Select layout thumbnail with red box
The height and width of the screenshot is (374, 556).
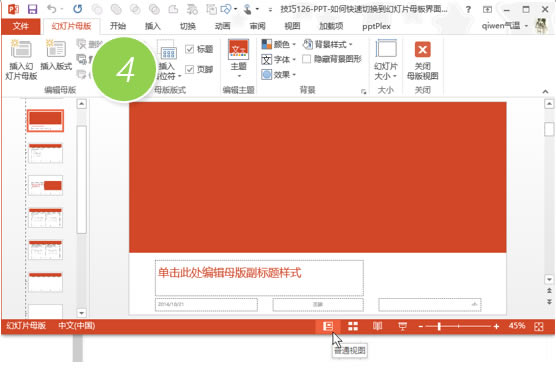(x=45, y=185)
